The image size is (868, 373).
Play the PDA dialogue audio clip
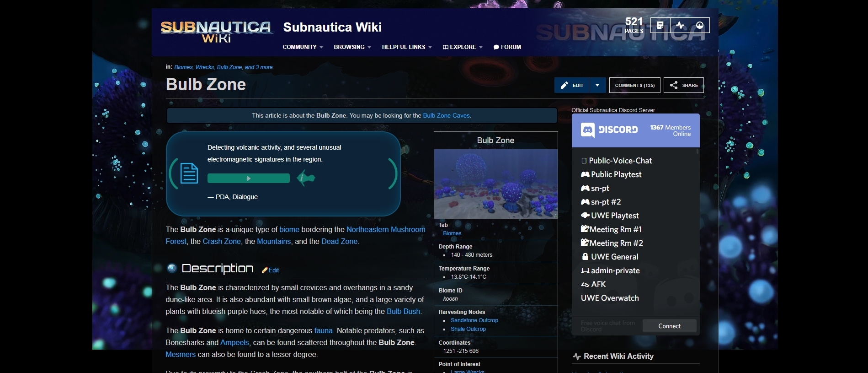(248, 178)
